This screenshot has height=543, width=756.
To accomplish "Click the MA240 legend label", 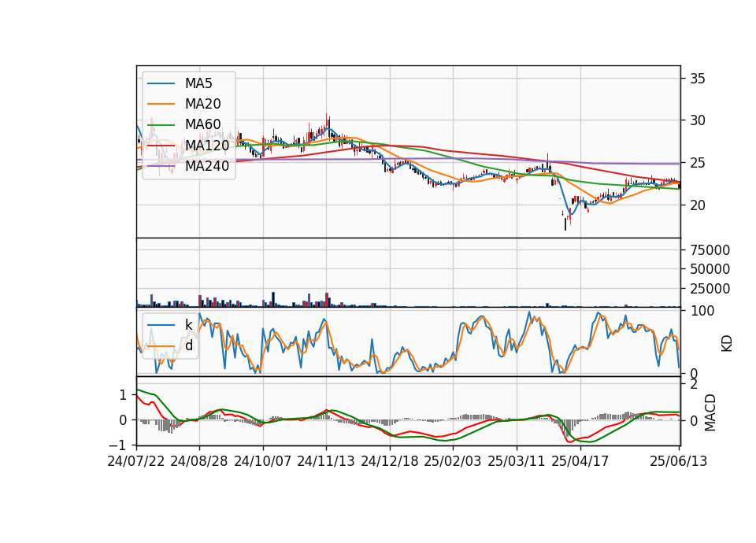I will pos(207,166).
